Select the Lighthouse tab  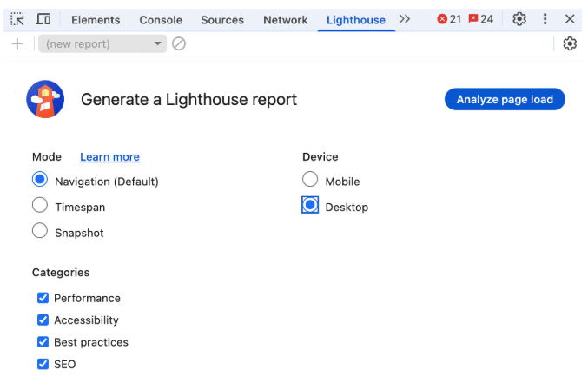(x=356, y=20)
